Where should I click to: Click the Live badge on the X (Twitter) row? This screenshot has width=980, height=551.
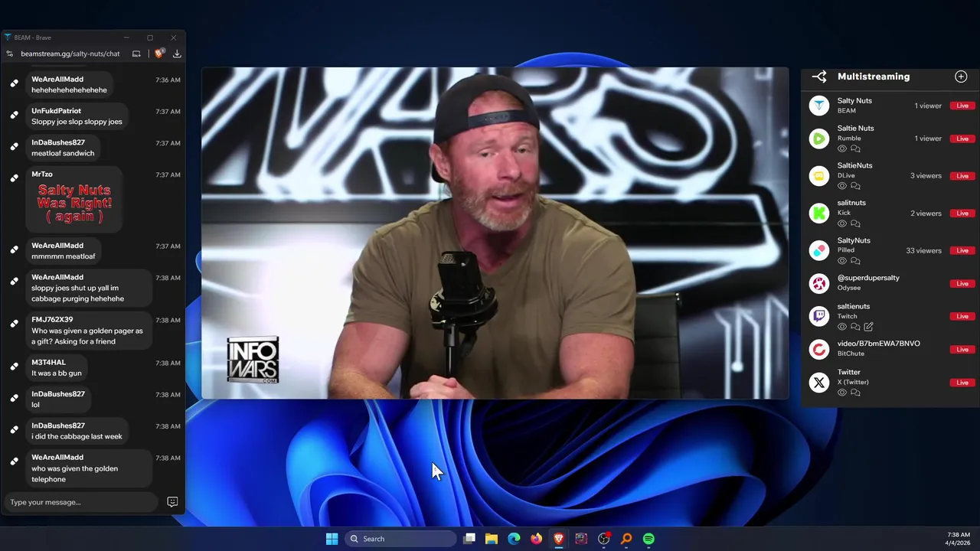962,382
